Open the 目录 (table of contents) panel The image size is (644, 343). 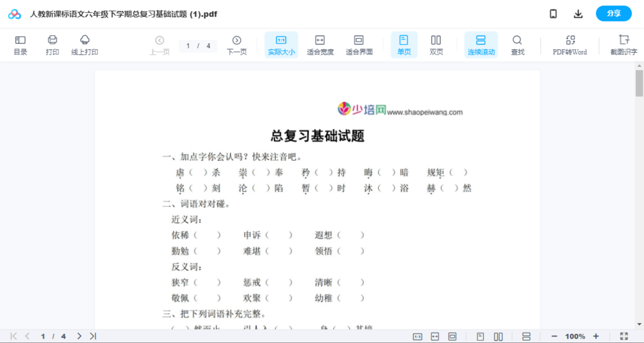pyautogui.click(x=20, y=45)
